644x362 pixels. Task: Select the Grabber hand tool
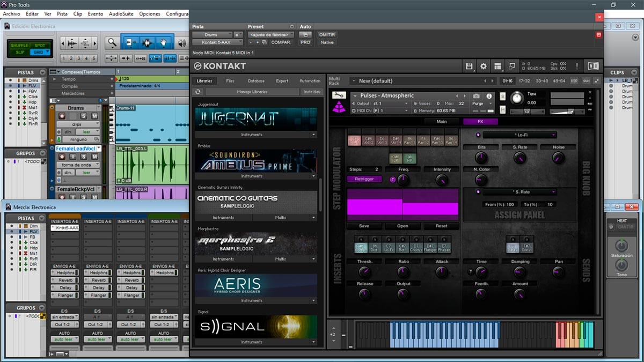[164, 42]
